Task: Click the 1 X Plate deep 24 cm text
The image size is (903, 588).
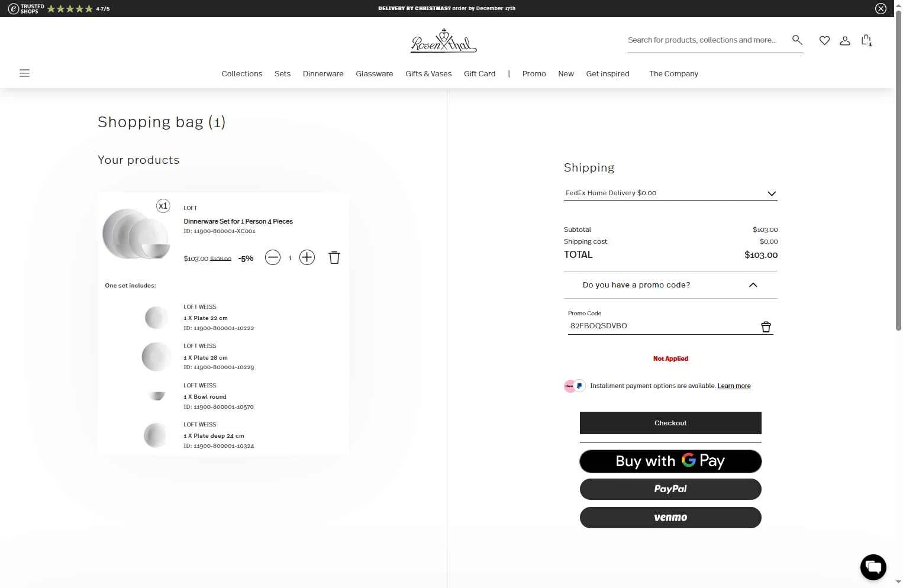Action: [214, 435]
